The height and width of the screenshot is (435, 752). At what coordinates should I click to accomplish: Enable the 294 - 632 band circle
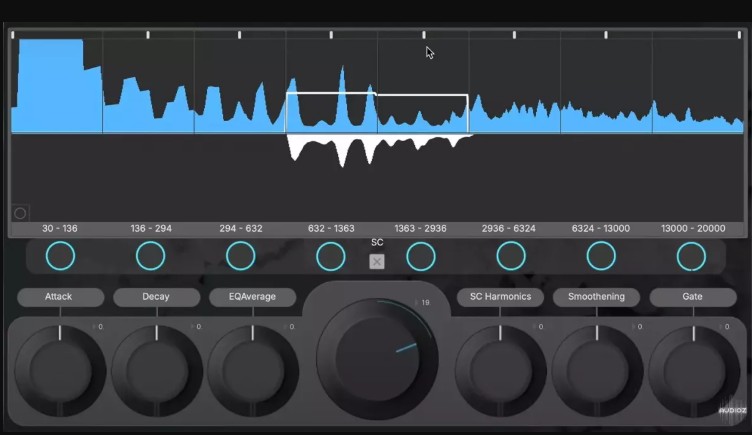tap(241, 256)
